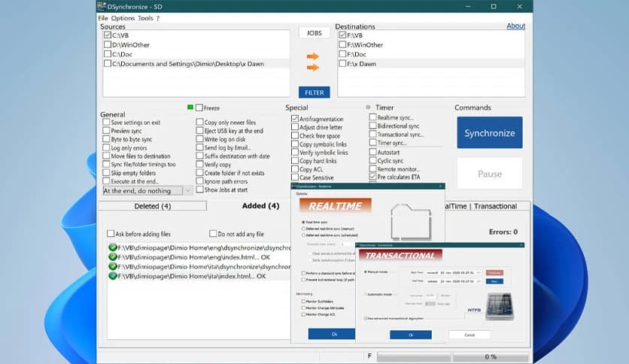Enable Verify copy checkbox
This screenshot has height=364, width=629.
click(x=199, y=164)
